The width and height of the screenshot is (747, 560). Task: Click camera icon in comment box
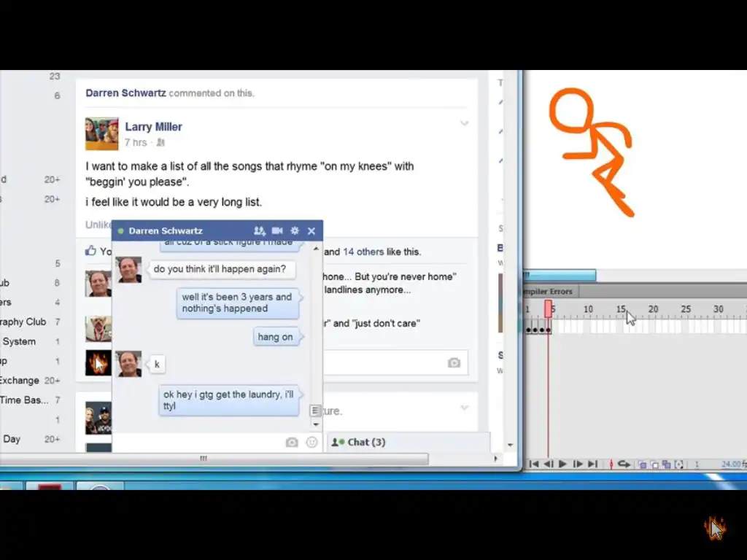(x=454, y=363)
